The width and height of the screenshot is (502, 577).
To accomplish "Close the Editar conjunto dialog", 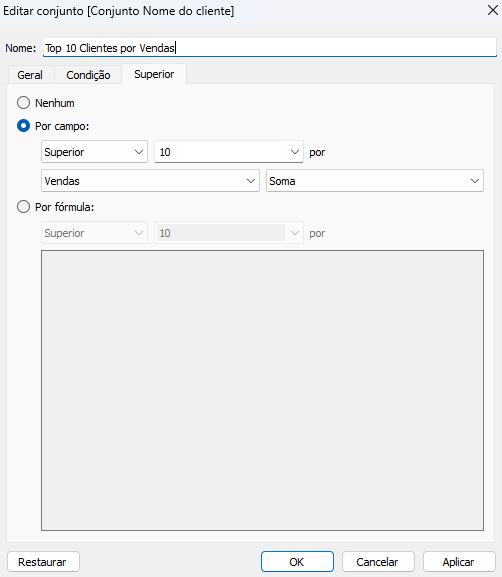I will pos(492,10).
